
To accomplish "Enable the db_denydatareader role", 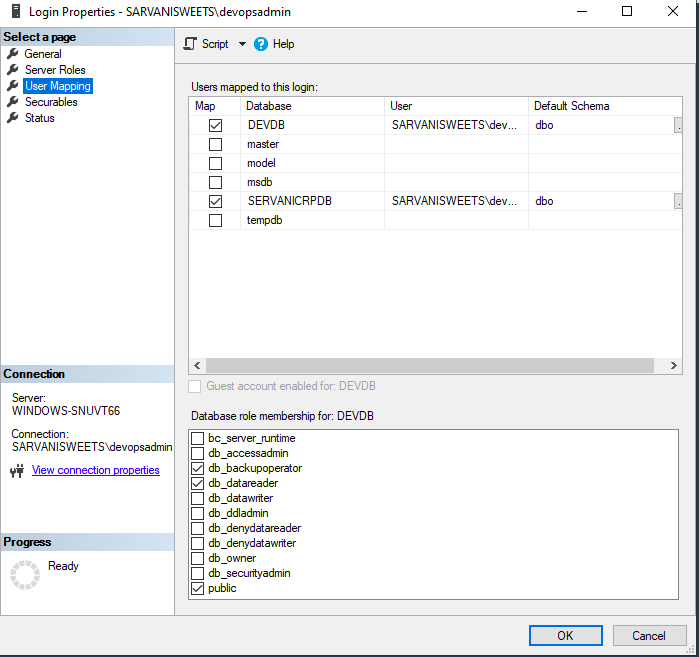I will (197, 528).
